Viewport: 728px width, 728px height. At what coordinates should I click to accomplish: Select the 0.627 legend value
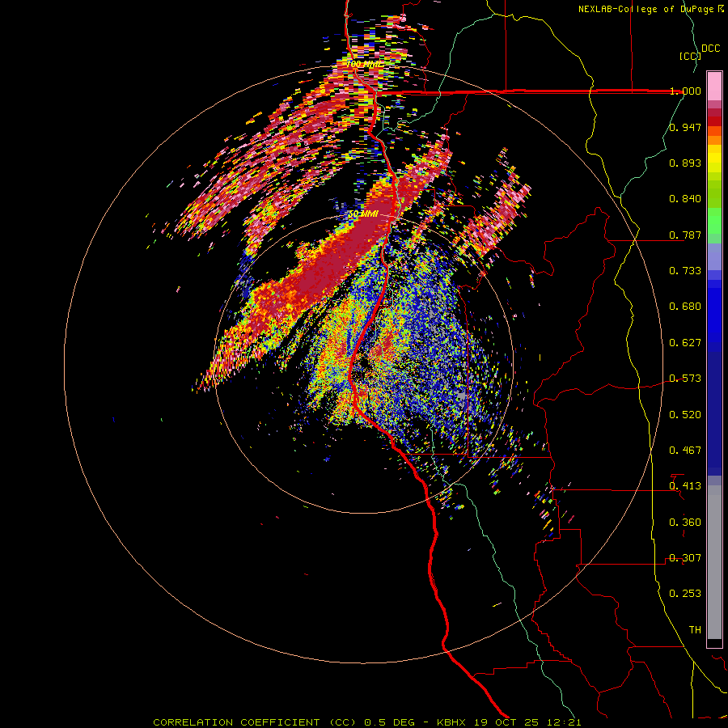pos(685,343)
